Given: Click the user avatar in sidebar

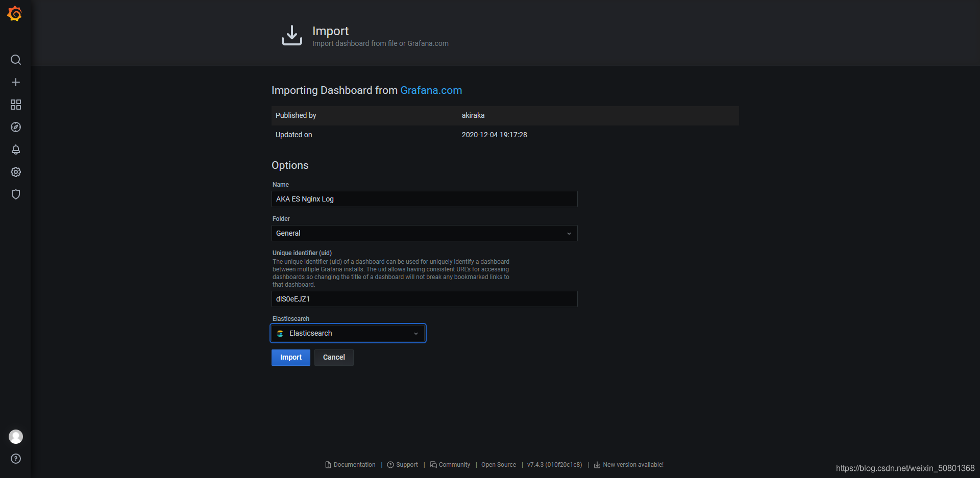Looking at the screenshot, I should (16, 437).
